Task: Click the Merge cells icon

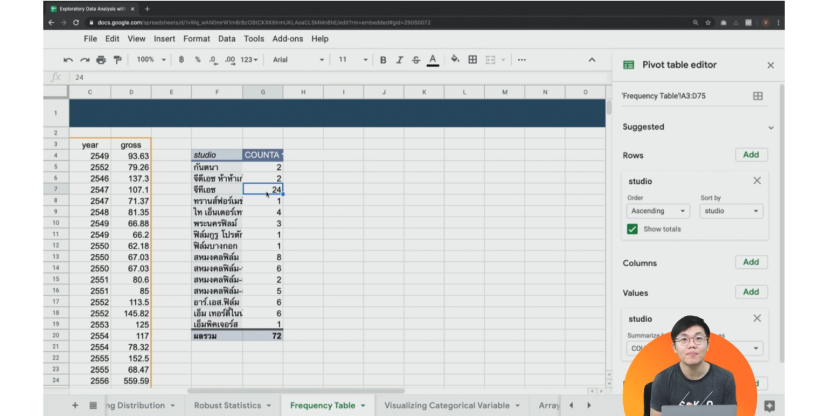Action: pyautogui.click(x=491, y=60)
